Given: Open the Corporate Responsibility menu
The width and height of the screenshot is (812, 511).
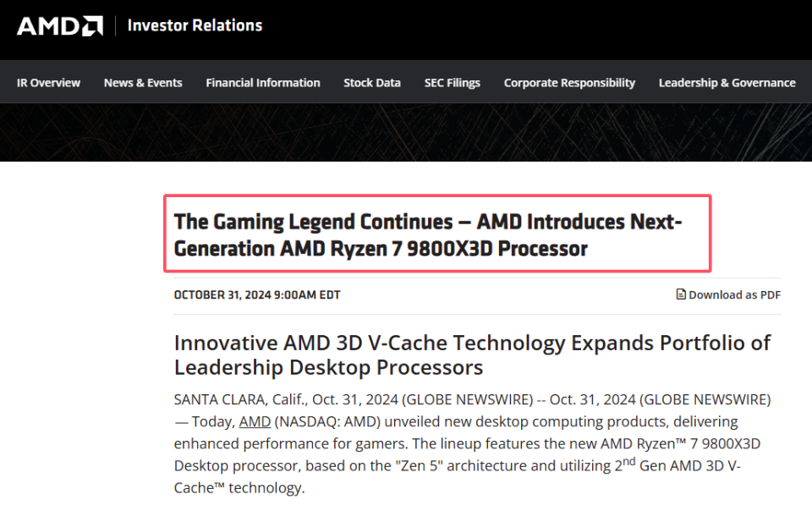Looking at the screenshot, I should click(x=569, y=83).
